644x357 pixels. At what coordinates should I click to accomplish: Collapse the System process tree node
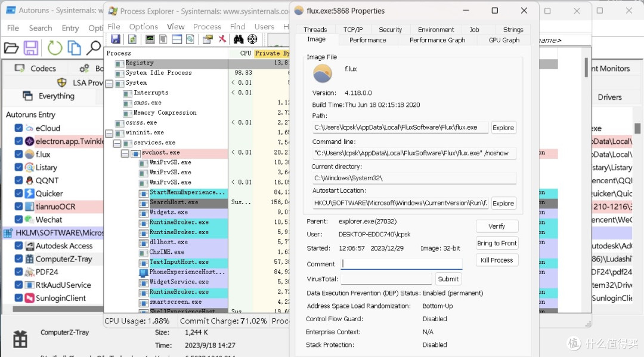[x=109, y=84]
